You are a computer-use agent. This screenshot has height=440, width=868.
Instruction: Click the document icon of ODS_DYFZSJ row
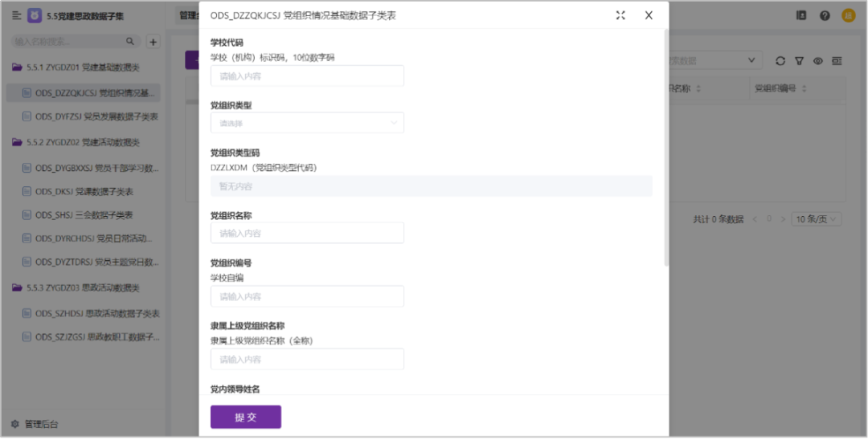point(26,116)
